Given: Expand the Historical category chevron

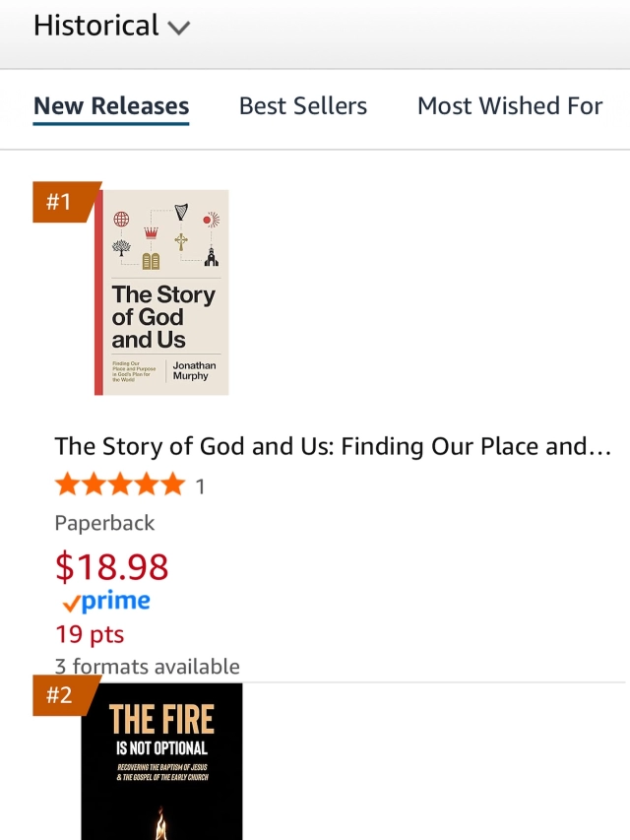Looking at the screenshot, I should point(178,29).
